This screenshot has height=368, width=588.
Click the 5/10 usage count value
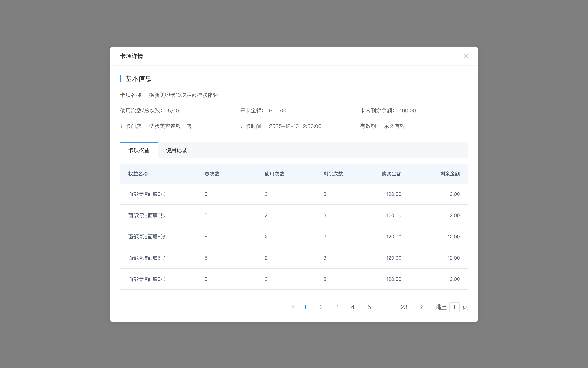(173, 110)
